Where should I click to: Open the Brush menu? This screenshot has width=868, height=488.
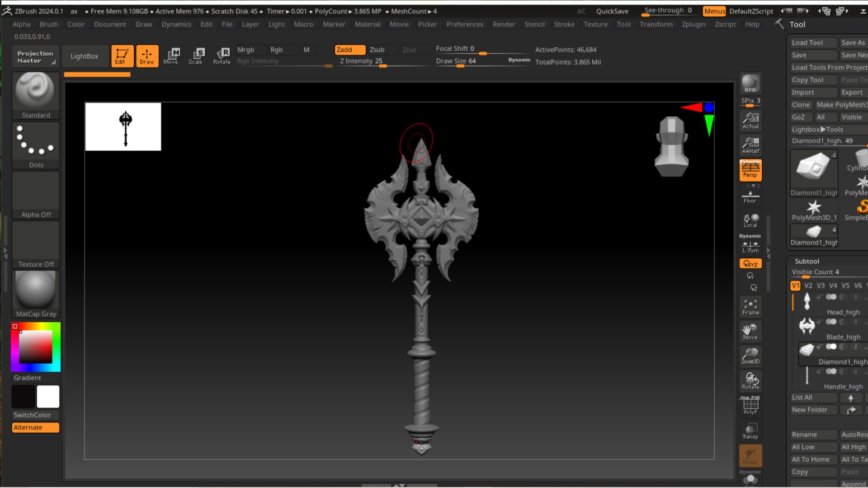49,24
